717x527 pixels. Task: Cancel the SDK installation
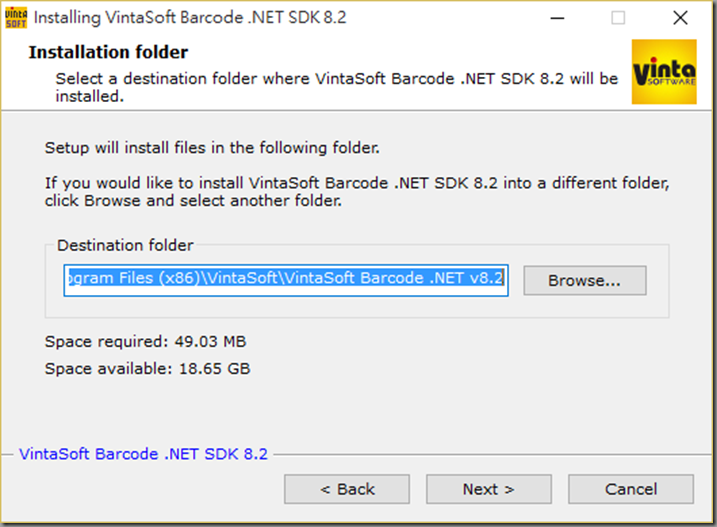[x=631, y=489]
